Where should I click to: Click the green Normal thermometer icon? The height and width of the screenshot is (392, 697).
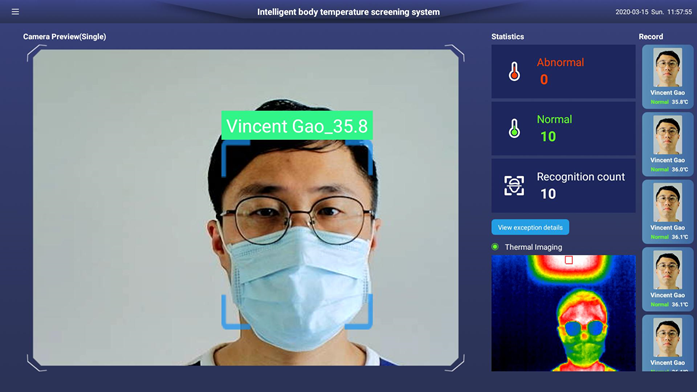pyautogui.click(x=514, y=128)
